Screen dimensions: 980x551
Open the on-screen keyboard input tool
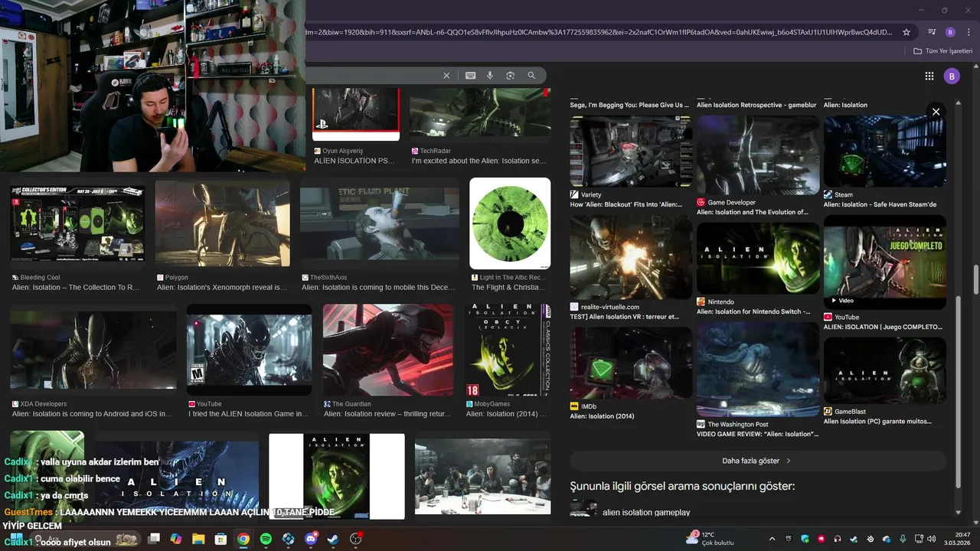point(470,76)
